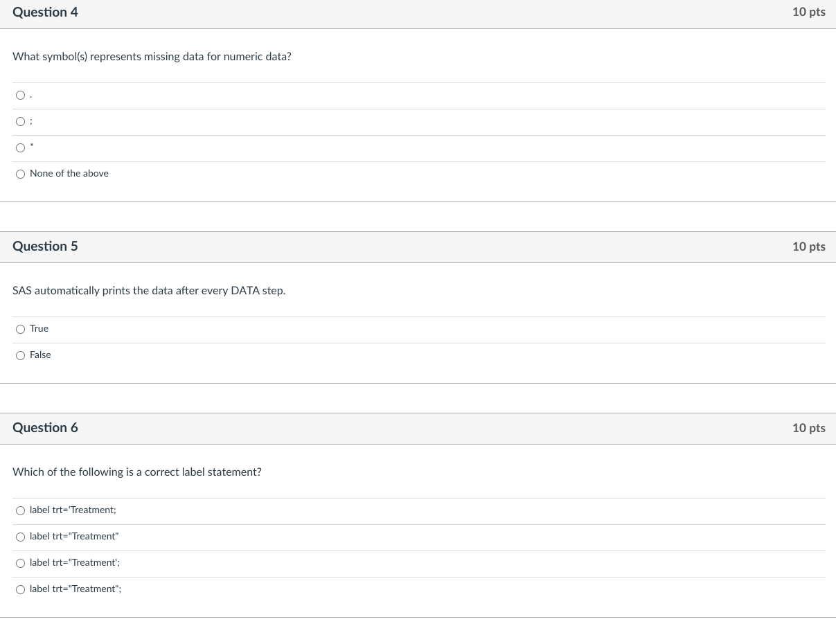Click the '10 pts' label for Question 4
The width and height of the screenshot is (836, 644).
[x=808, y=12]
